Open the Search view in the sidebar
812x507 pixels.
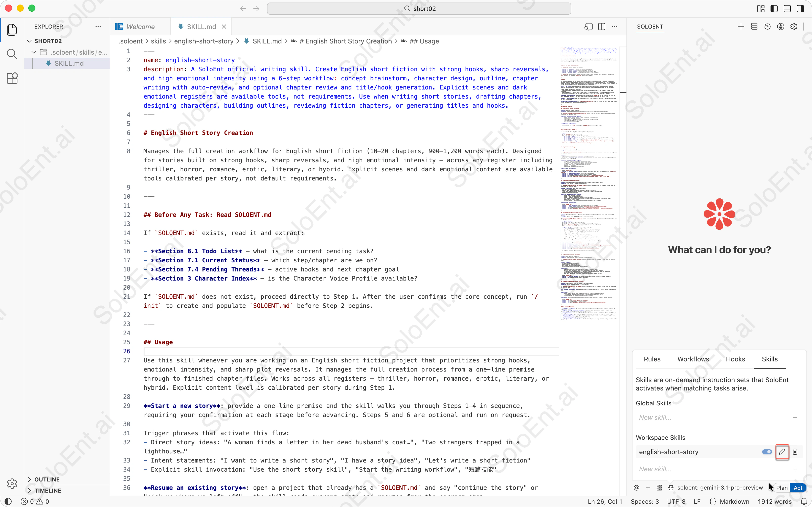click(x=12, y=54)
